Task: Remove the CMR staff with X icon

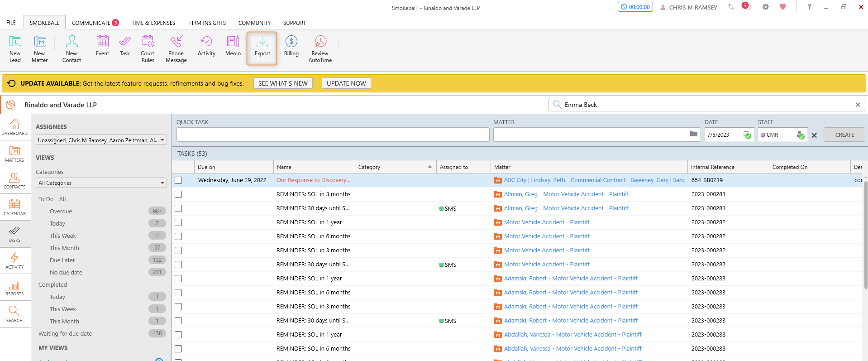Action: pos(814,135)
